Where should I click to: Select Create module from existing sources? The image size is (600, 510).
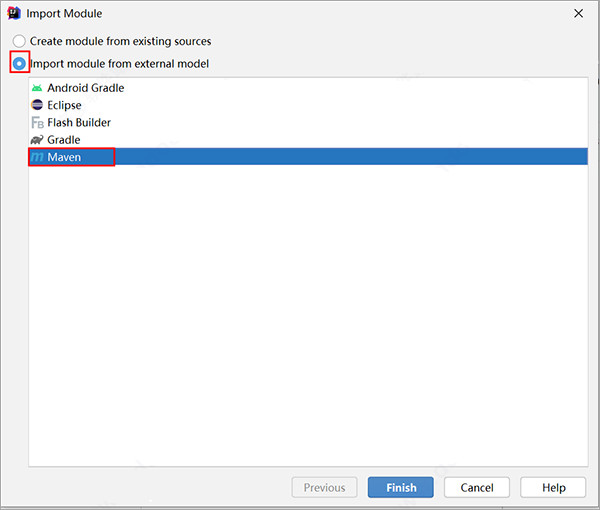coord(19,41)
